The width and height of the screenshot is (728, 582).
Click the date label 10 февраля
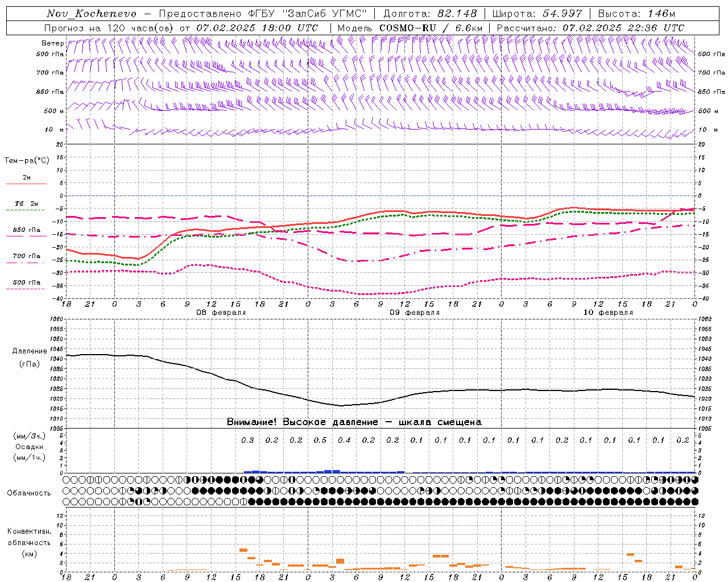(x=608, y=313)
